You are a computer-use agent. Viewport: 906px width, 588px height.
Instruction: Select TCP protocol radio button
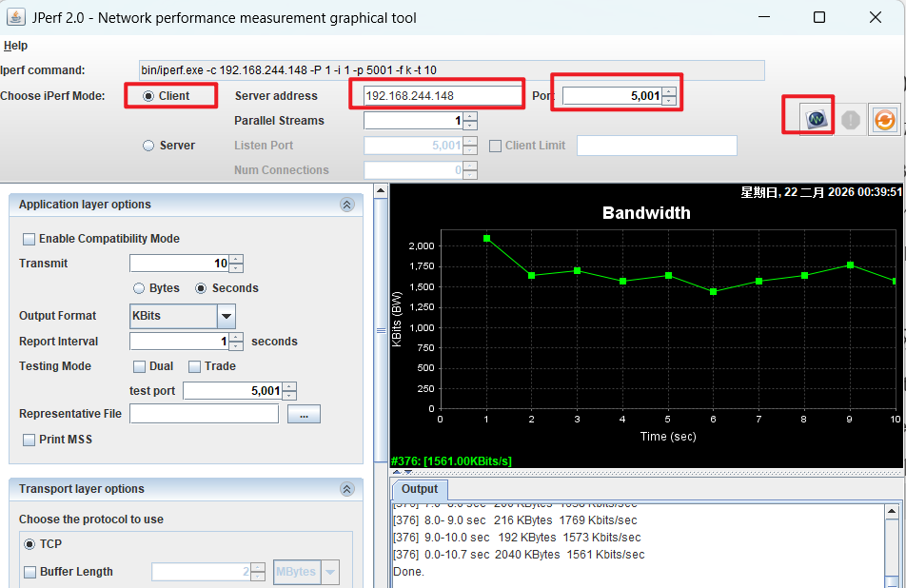(x=30, y=544)
